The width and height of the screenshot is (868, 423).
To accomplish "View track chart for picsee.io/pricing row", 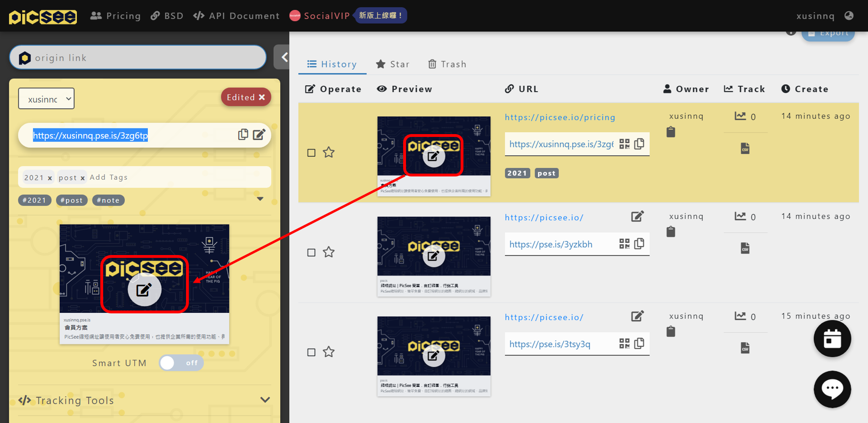I will click(740, 116).
